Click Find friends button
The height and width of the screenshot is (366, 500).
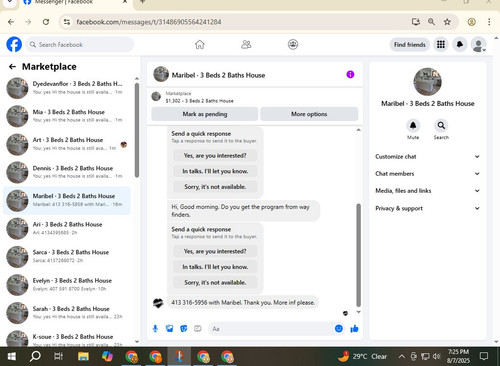410,44
